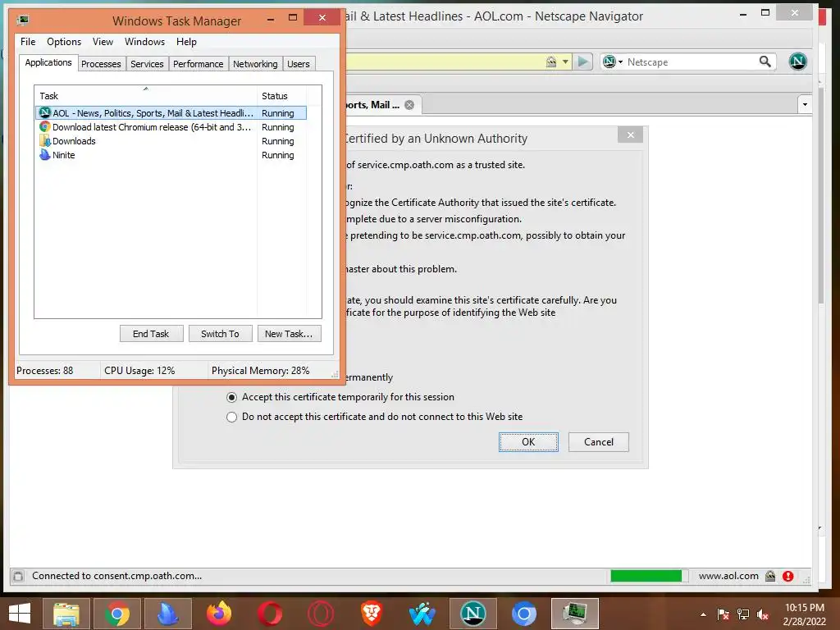The image size is (840, 630).
Task: Open the File menu in Task Manager
Action: tap(28, 42)
